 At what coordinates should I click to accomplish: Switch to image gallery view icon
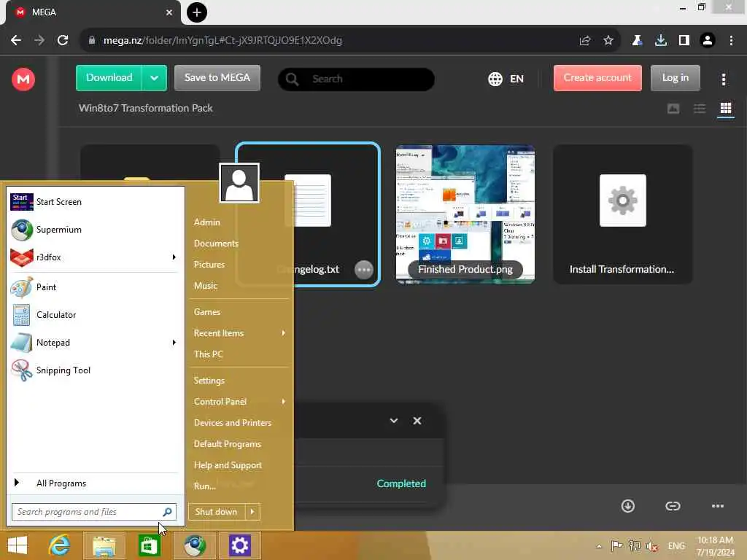point(673,109)
